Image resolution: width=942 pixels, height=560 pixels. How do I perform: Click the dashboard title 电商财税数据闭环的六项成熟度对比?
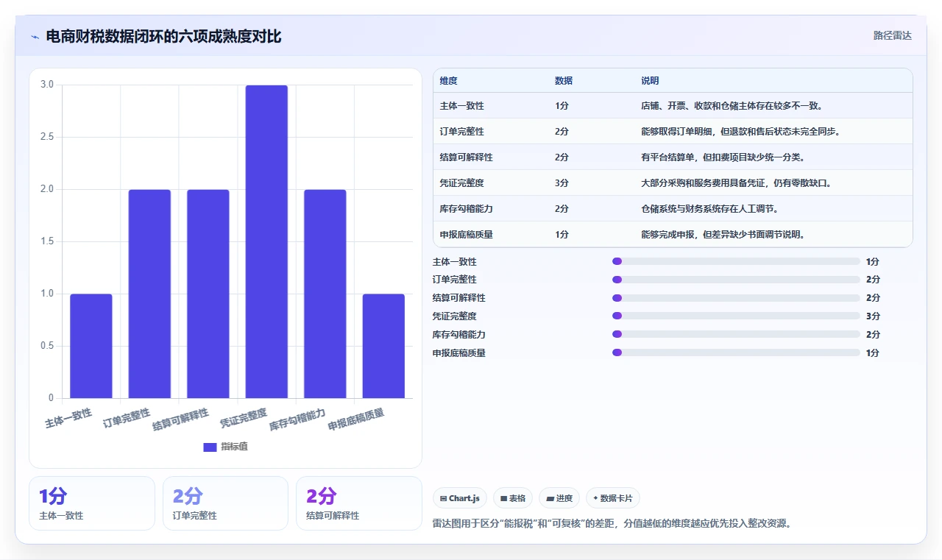tap(163, 37)
